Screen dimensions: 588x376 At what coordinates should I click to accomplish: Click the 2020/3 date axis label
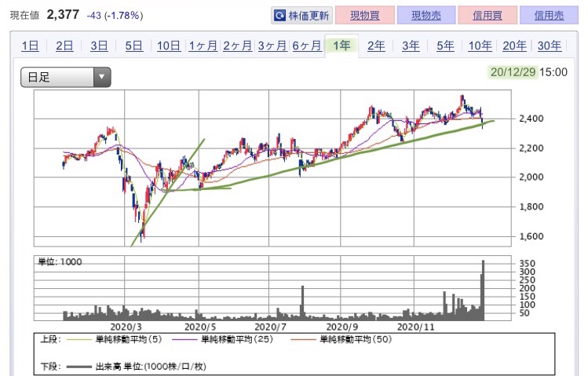(126, 327)
